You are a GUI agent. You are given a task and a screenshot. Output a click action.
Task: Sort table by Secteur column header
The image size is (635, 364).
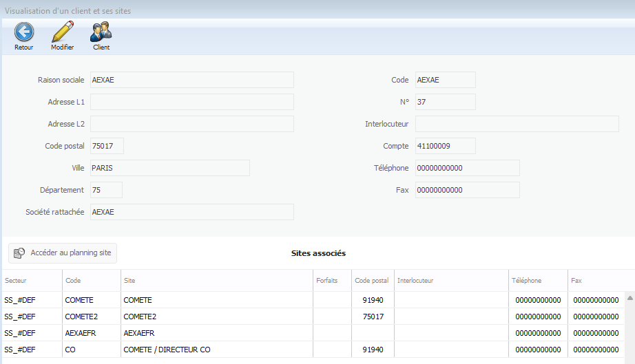[x=31, y=281]
